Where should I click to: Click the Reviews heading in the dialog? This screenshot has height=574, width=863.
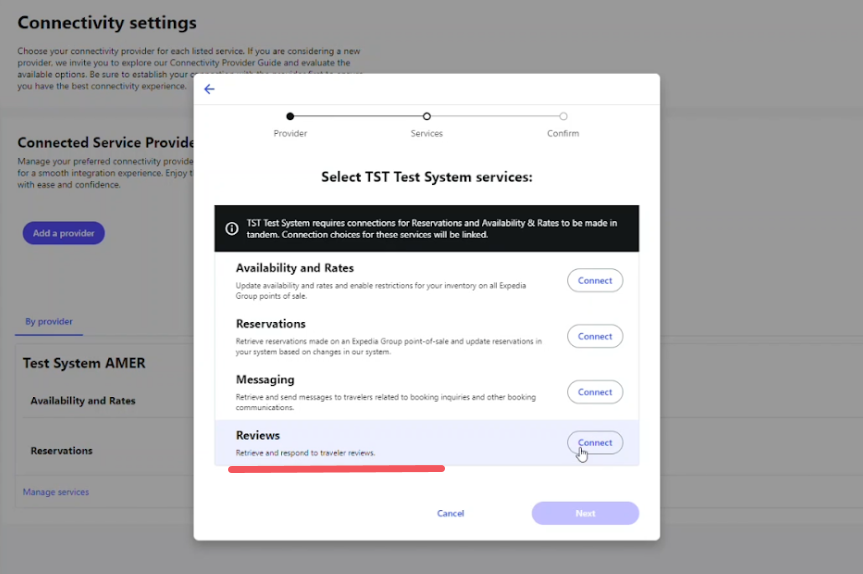point(258,436)
